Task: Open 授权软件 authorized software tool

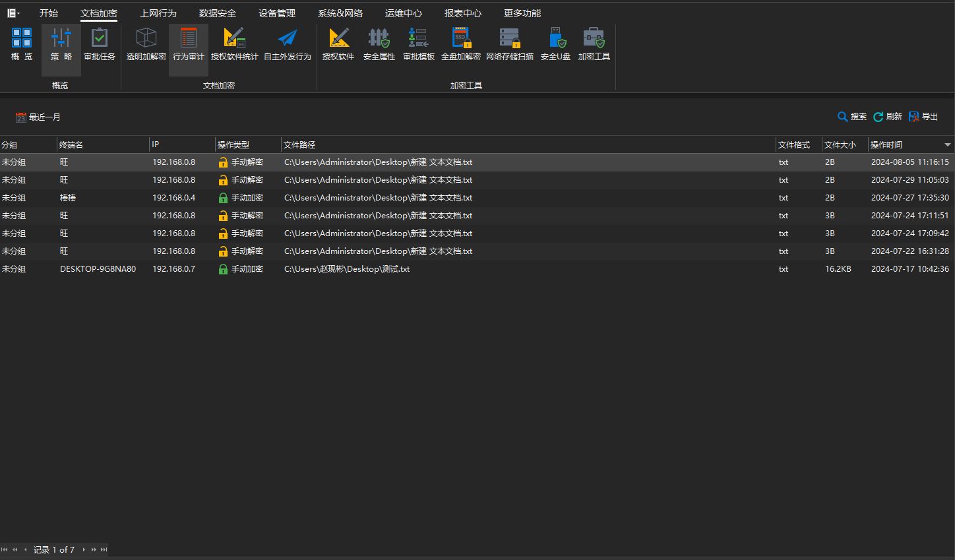Action: [338, 44]
